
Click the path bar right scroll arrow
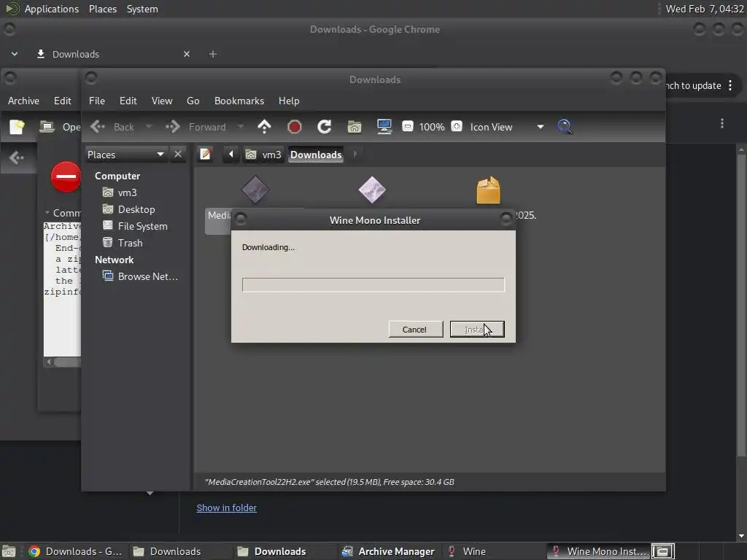pos(355,155)
